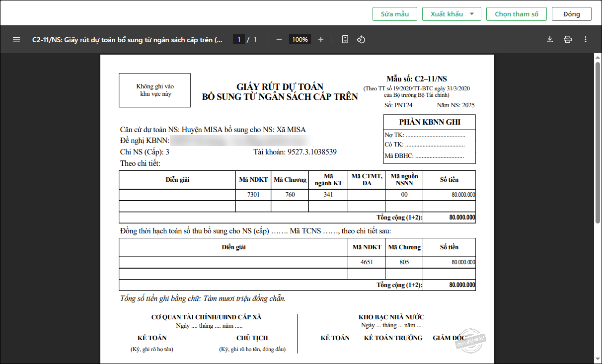The image size is (602, 364).
Task: Print the document using the printer icon
Action: click(x=568, y=39)
